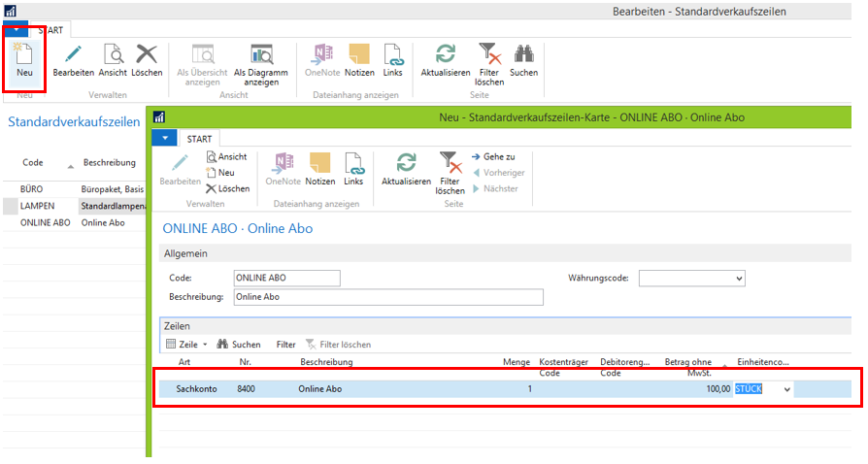Click Aktualisieren in main list ribbon
This screenshot has width=868, height=464.
point(445,60)
